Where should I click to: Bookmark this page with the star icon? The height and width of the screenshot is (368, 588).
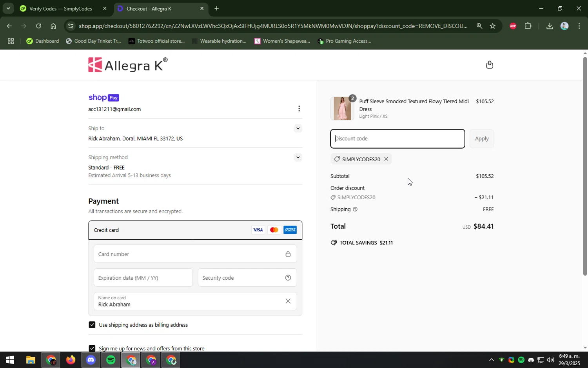493,26
